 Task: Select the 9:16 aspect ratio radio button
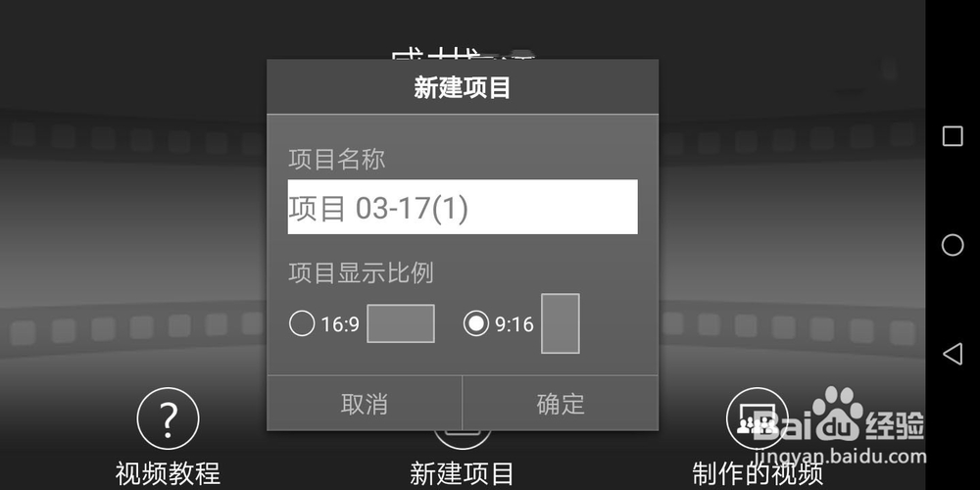coord(476,323)
